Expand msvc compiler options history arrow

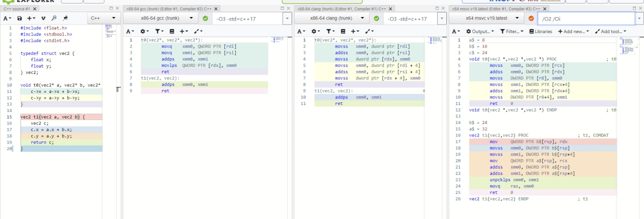point(639,18)
